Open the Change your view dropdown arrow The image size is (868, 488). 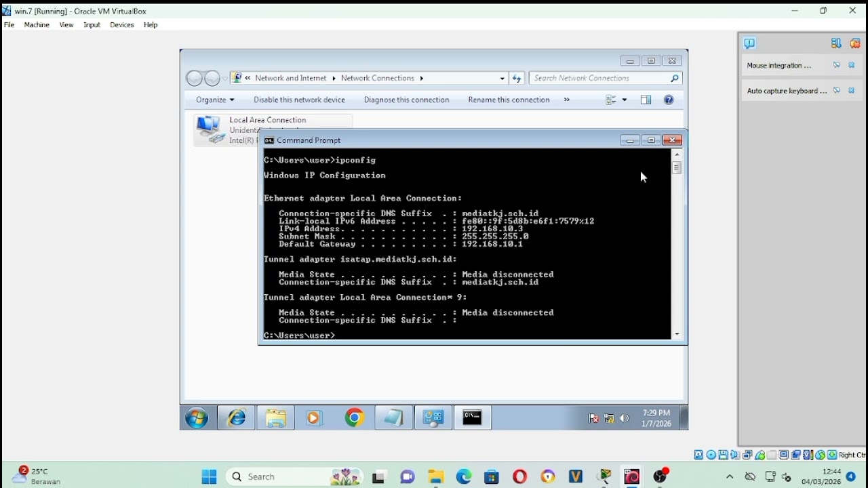pos(625,100)
